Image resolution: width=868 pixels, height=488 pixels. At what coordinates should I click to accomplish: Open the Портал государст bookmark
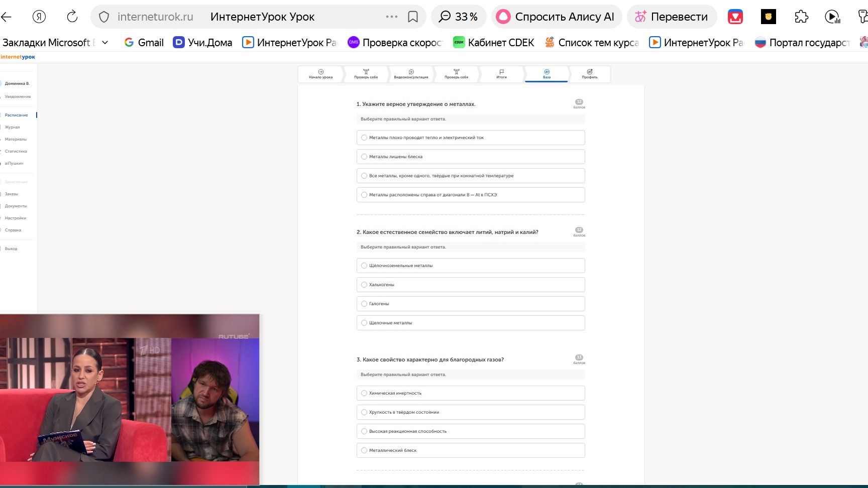[802, 43]
